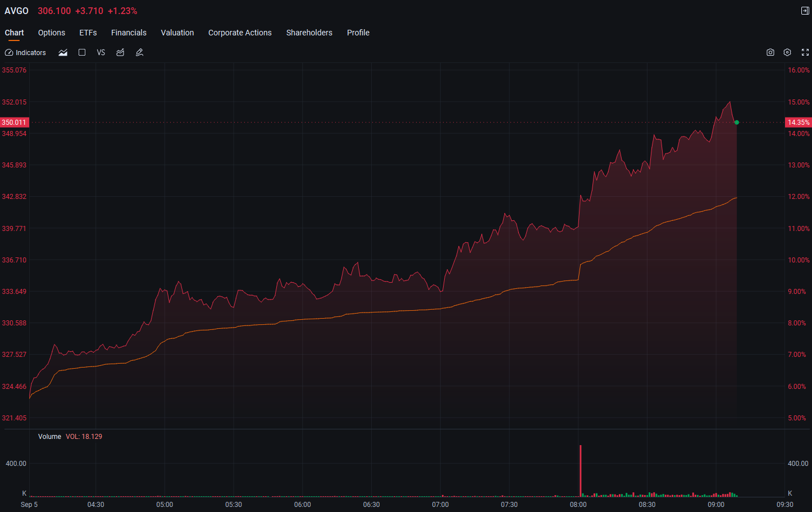Click the 16.00% percent axis label

pos(799,70)
